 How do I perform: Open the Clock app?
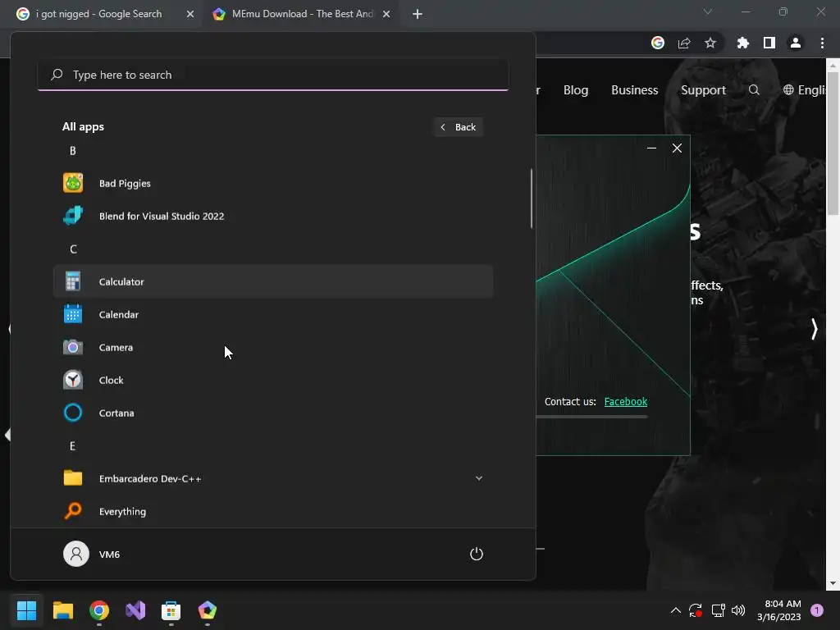pos(272,380)
